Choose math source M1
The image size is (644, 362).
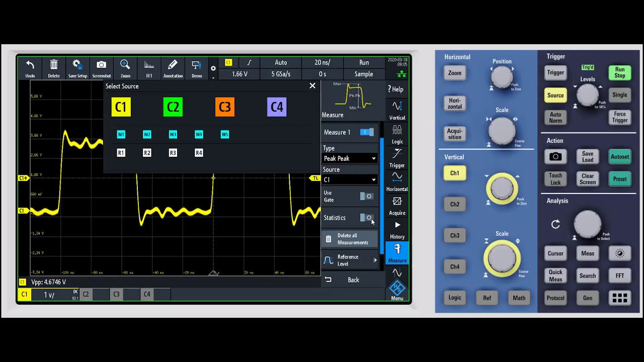pyautogui.click(x=121, y=134)
